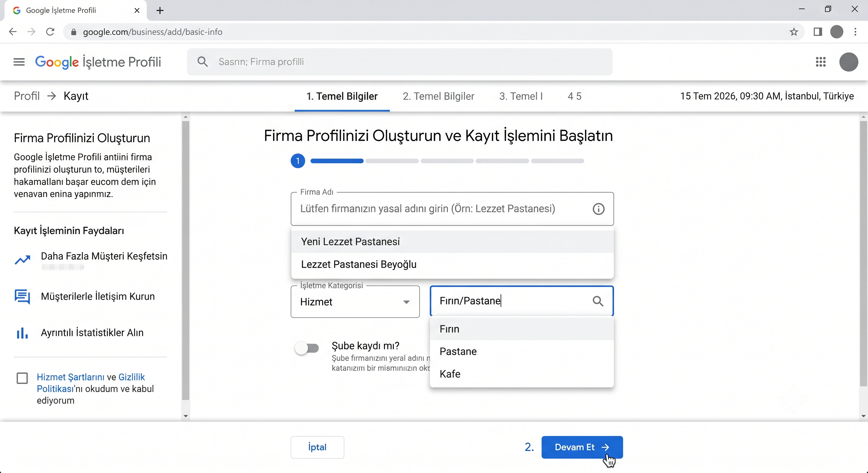Click the search magnifier in the top bar

pyautogui.click(x=203, y=62)
